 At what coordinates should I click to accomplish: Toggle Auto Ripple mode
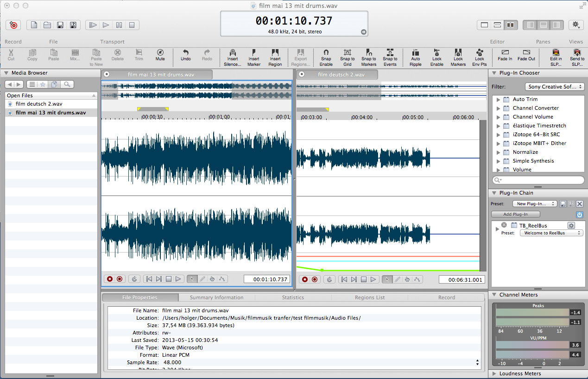(x=416, y=53)
